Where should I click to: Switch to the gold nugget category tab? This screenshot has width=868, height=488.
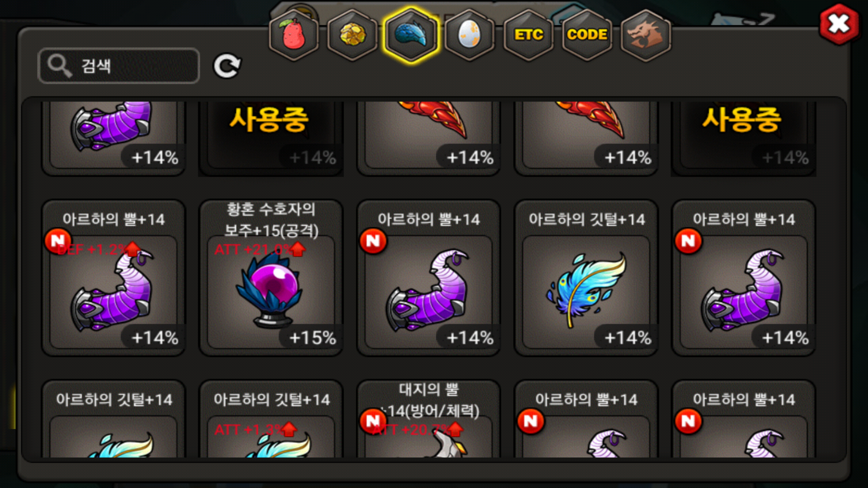(352, 35)
